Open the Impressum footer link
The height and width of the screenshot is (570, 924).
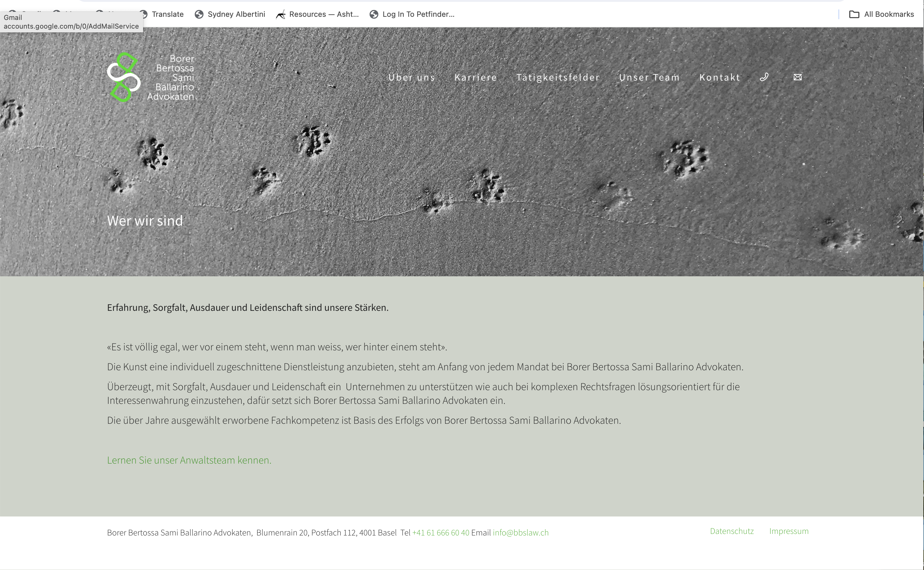click(x=789, y=531)
